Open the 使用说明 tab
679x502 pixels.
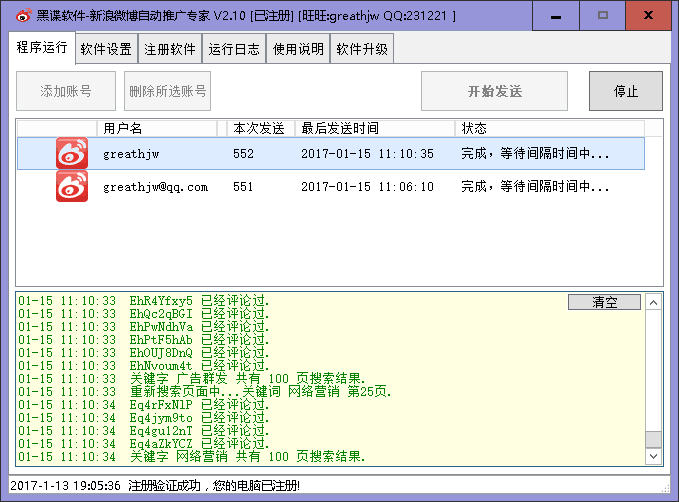[298, 49]
